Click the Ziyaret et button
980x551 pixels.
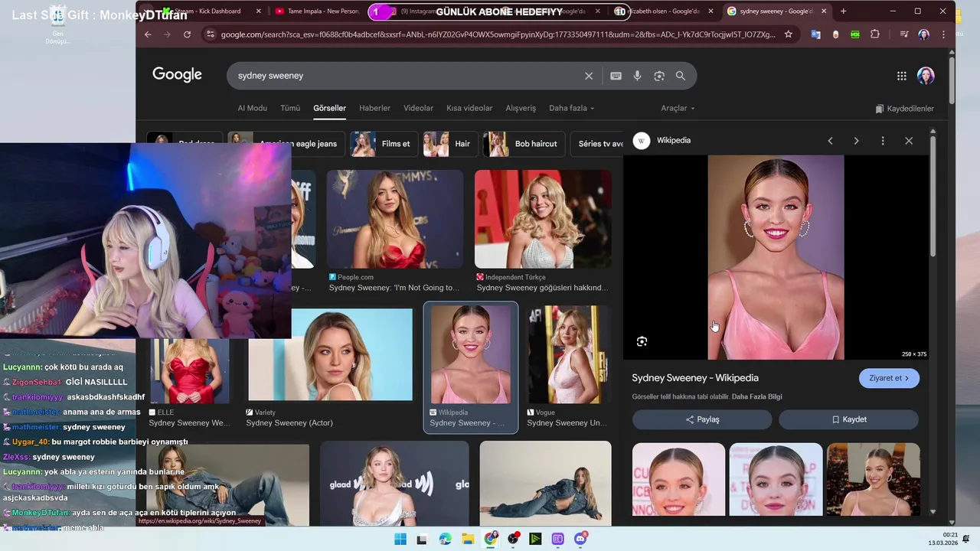(x=889, y=378)
